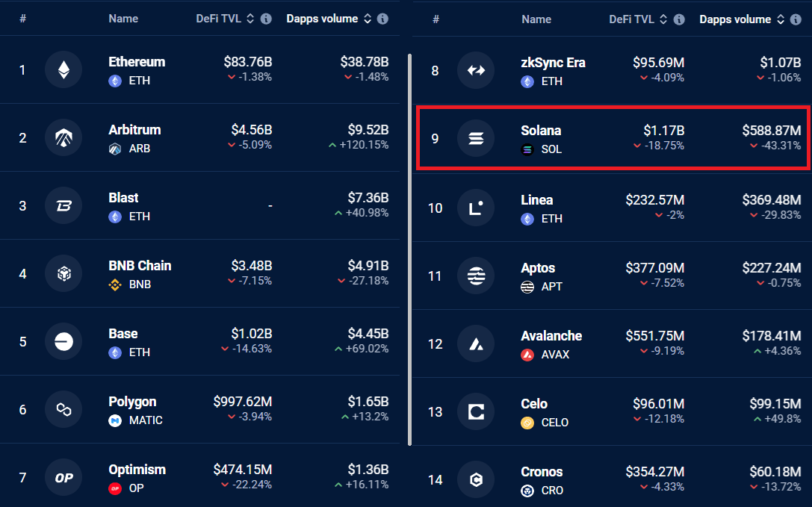Click the Celo chain logo icon
This screenshot has width=812, height=507.
(476, 412)
